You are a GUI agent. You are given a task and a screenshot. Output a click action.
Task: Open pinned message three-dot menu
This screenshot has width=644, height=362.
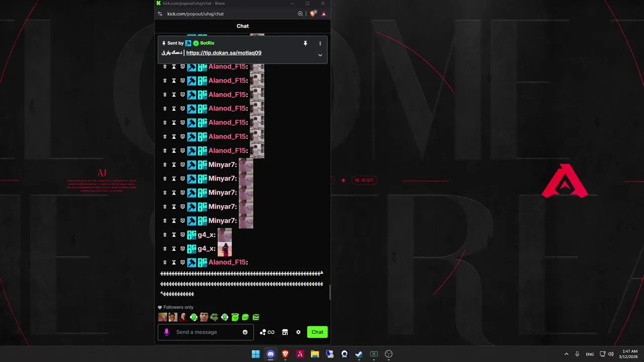320,43
